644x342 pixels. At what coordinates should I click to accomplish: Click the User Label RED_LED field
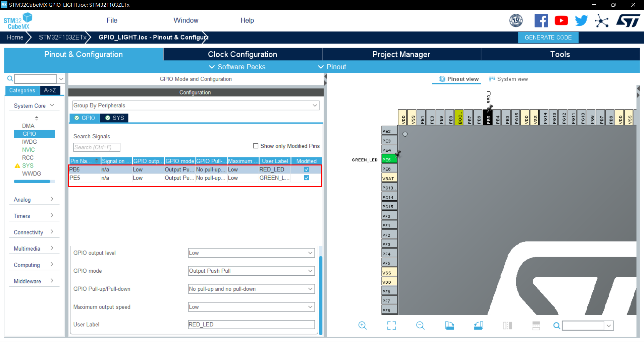click(x=251, y=325)
